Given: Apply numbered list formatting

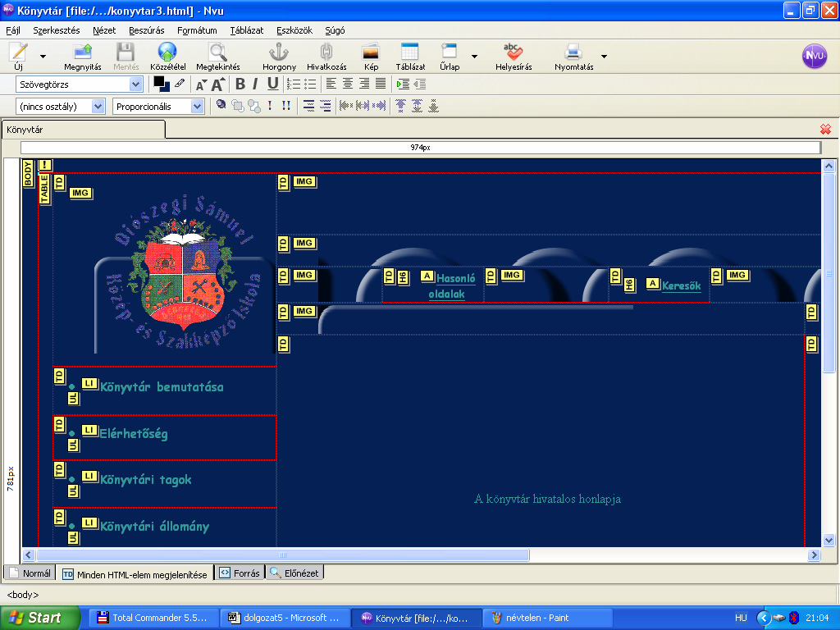Looking at the screenshot, I should (293, 84).
